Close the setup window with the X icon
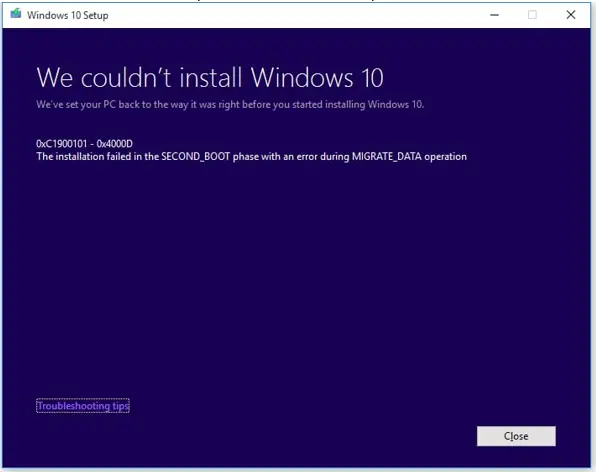This screenshot has width=596, height=472. click(571, 15)
